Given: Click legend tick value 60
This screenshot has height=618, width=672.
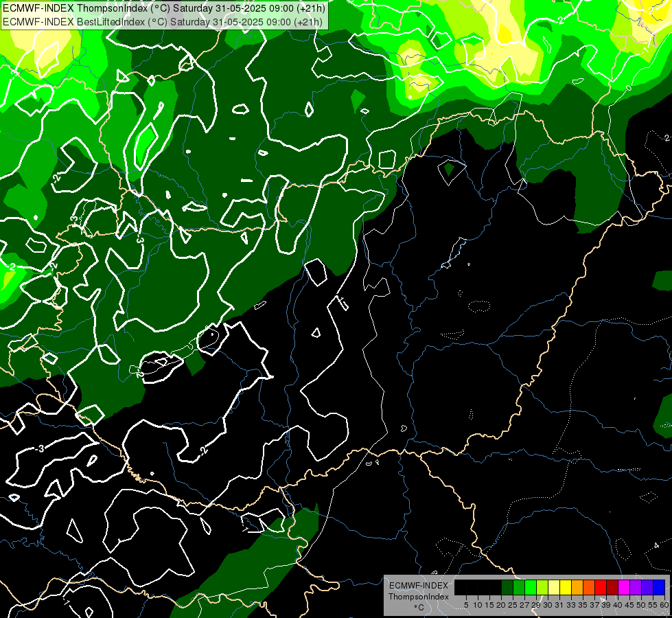Looking at the screenshot, I should pyautogui.click(x=664, y=605).
